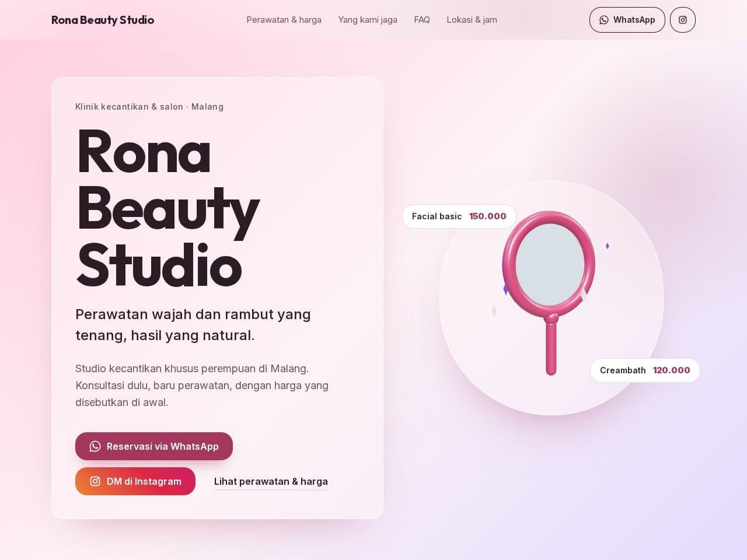The height and width of the screenshot is (560, 747).
Task: Follow the Lihat perawatan & harga link
Action: [271, 482]
